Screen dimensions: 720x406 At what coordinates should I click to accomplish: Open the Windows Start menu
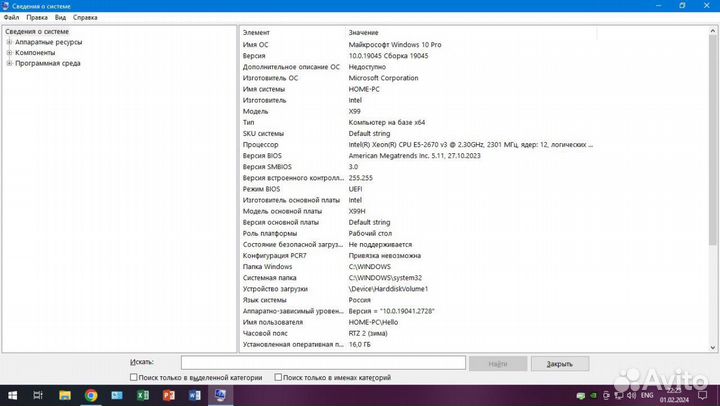point(12,395)
